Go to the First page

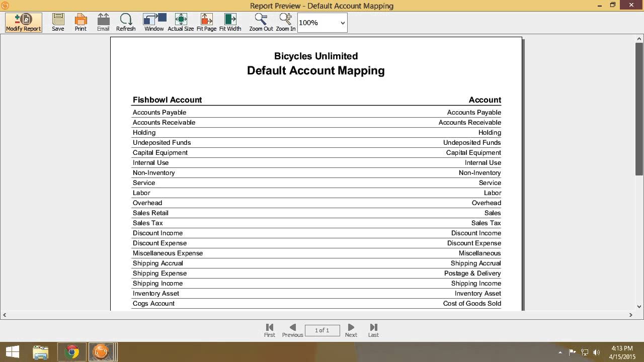[x=270, y=330]
